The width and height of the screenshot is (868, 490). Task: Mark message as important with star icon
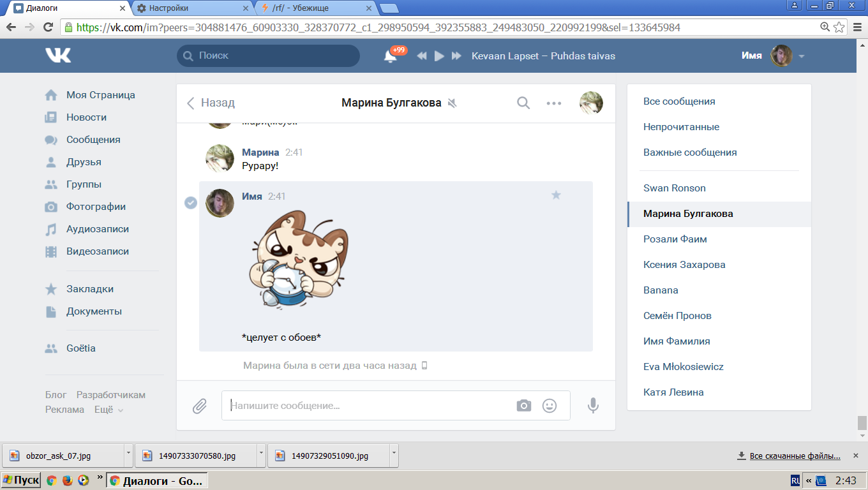click(x=556, y=195)
